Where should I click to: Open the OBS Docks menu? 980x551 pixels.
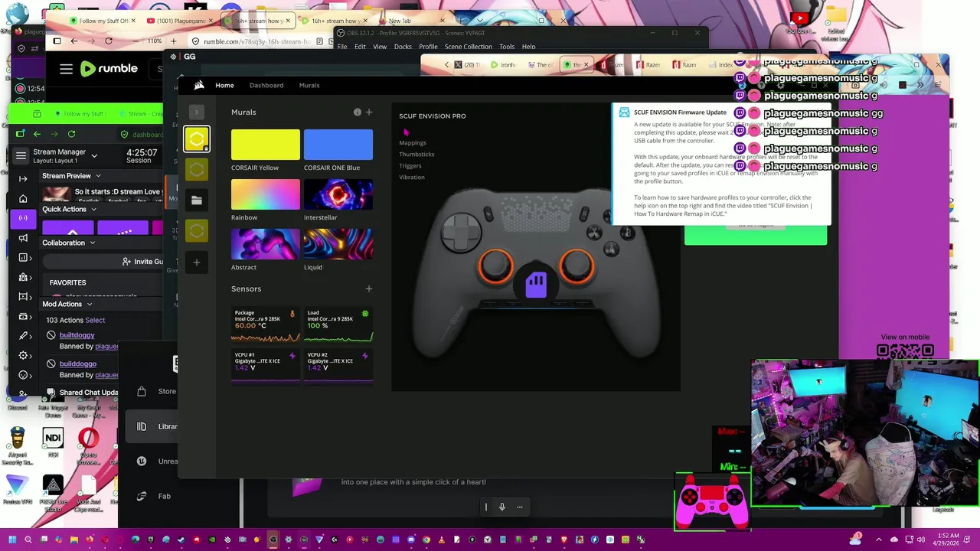pyautogui.click(x=403, y=47)
